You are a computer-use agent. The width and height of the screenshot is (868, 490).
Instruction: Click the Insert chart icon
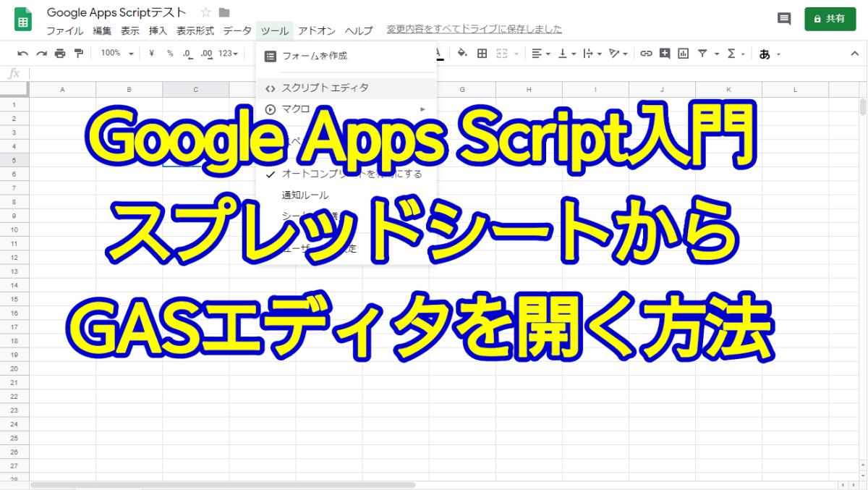pyautogui.click(x=684, y=53)
